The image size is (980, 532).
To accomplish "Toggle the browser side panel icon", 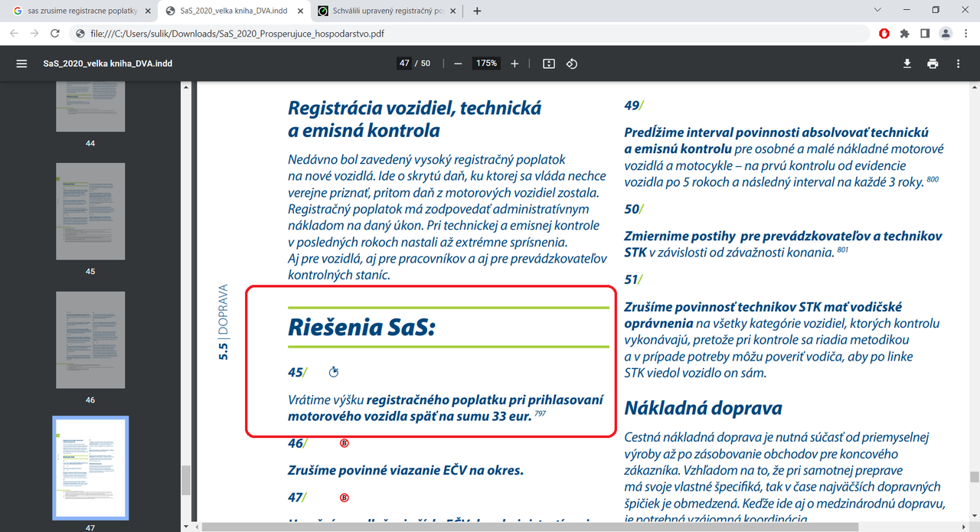I will coord(925,34).
